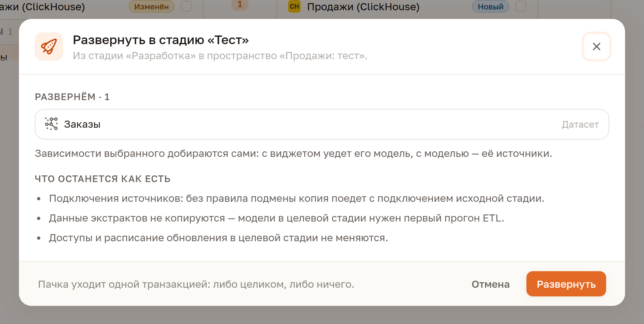This screenshot has height=324, width=644.
Task: Click the bullet starting with «Подключения источников»
Action: (x=297, y=199)
